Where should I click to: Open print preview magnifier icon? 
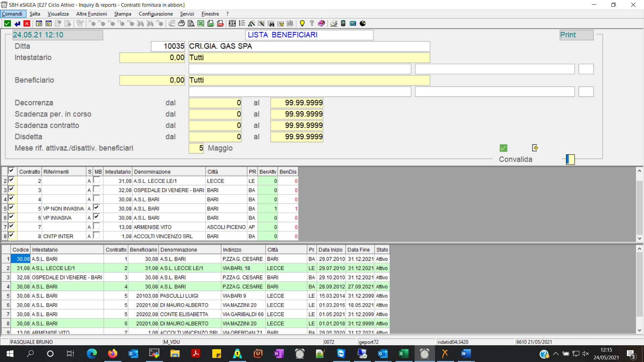point(191,23)
